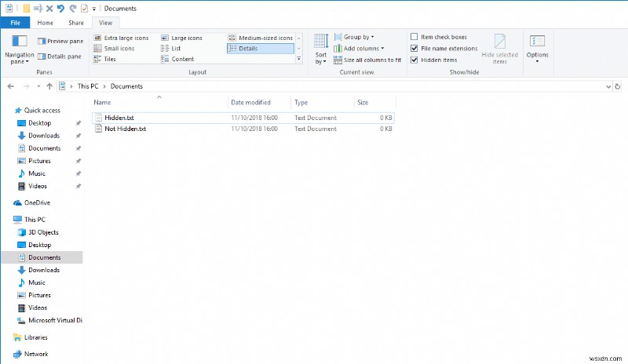Toggle the Details pane

coord(60,56)
